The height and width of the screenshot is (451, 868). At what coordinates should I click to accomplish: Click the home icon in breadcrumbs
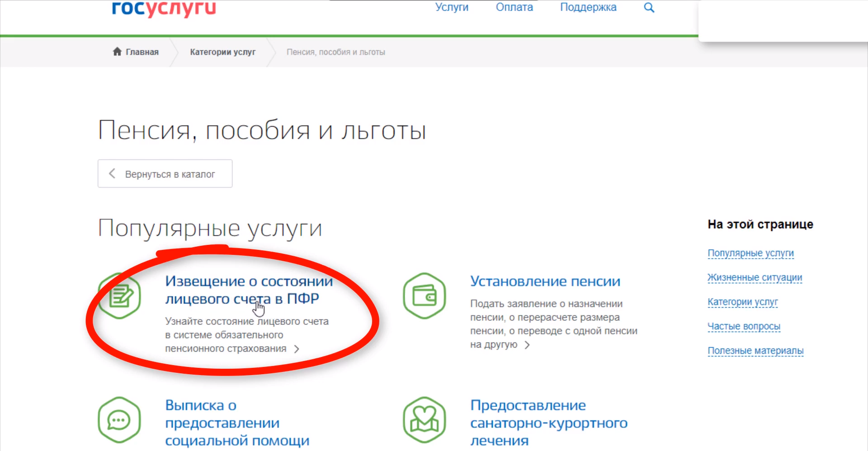point(117,52)
